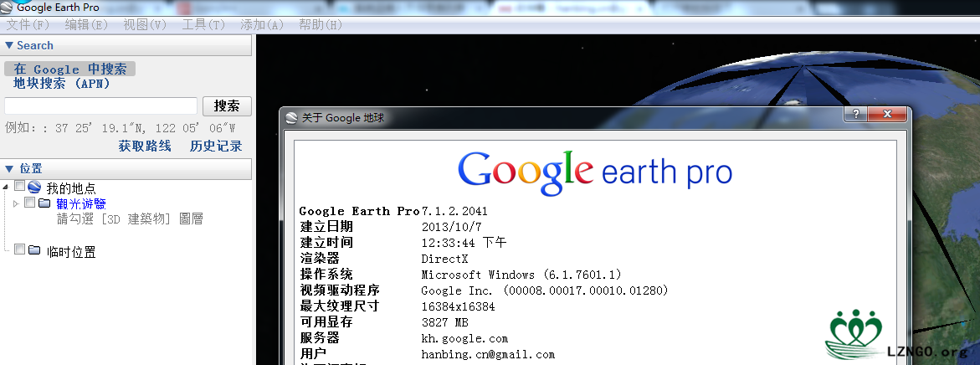Click the 最大纹理尺寸 value 16384x16384

458,306
